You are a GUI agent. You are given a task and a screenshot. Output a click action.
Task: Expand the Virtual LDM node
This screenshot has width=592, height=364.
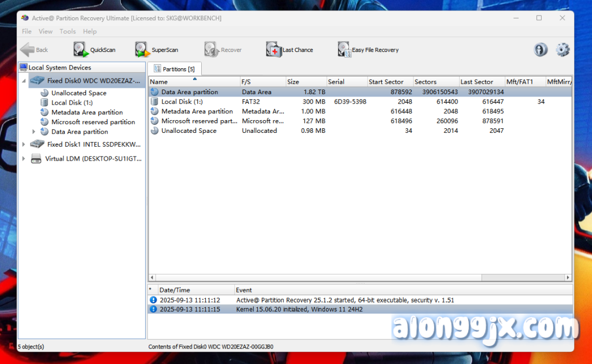click(24, 158)
